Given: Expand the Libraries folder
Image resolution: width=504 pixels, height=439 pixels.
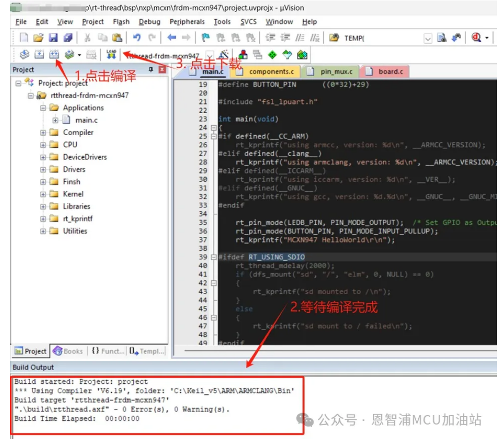Looking at the screenshot, I should click(x=43, y=207).
